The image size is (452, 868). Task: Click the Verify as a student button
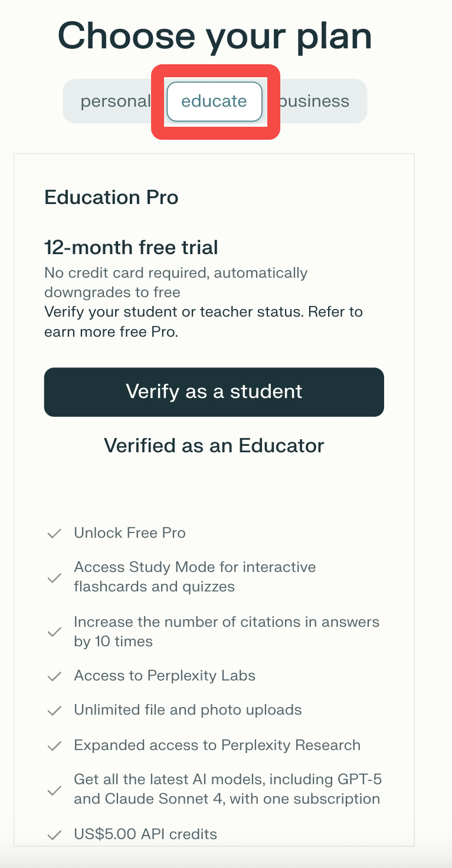coord(214,392)
